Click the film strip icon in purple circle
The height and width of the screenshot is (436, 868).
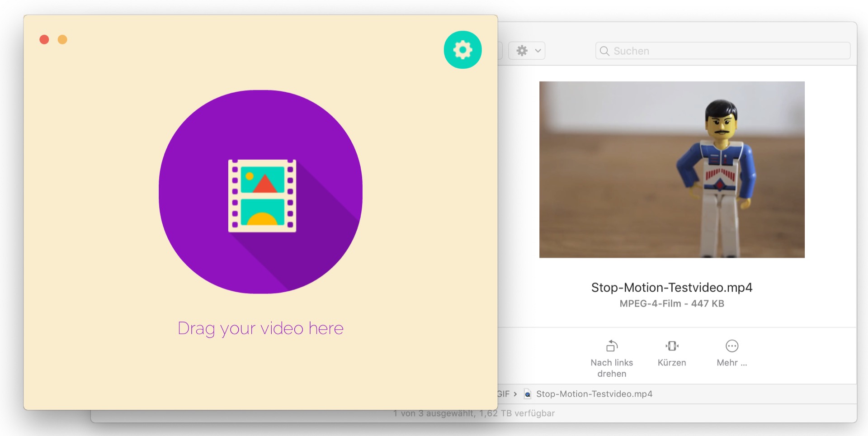pos(262,195)
